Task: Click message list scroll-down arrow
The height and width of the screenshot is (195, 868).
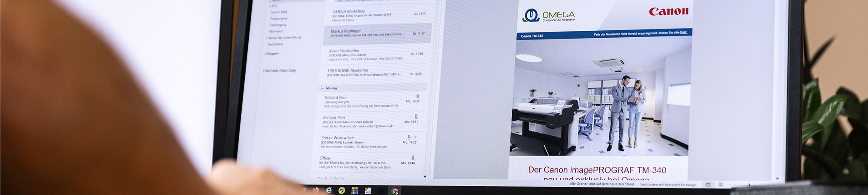Action: click(x=425, y=177)
